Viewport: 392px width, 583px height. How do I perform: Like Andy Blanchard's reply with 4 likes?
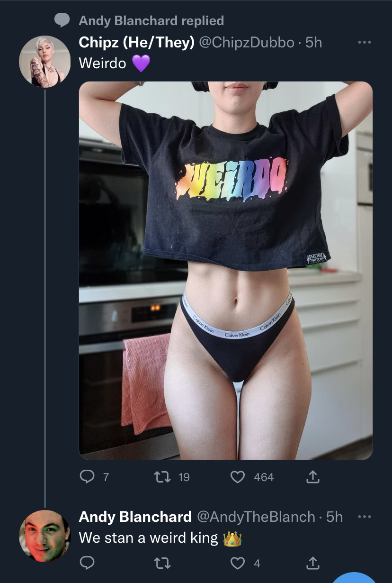click(238, 563)
